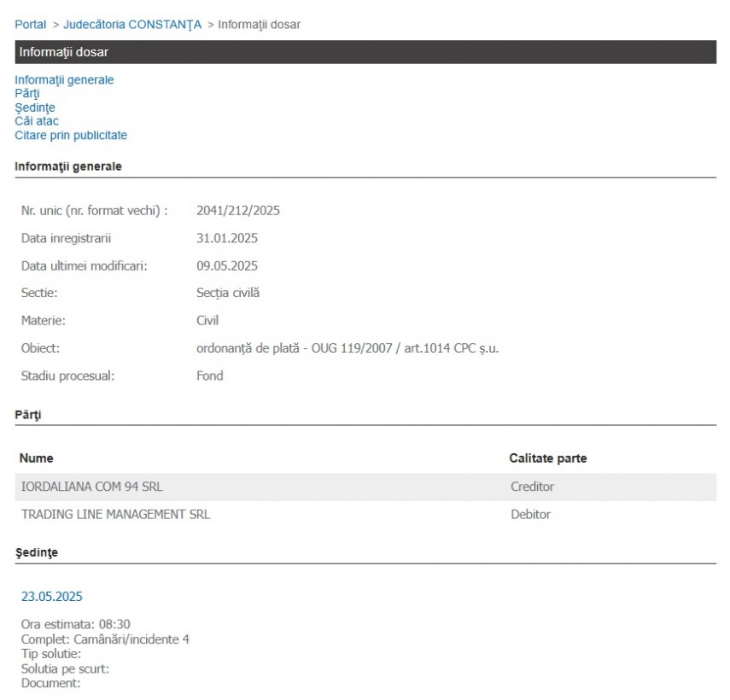730x700 pixels.
Task: Jump to Părți section link
Action: coord(27,94)
